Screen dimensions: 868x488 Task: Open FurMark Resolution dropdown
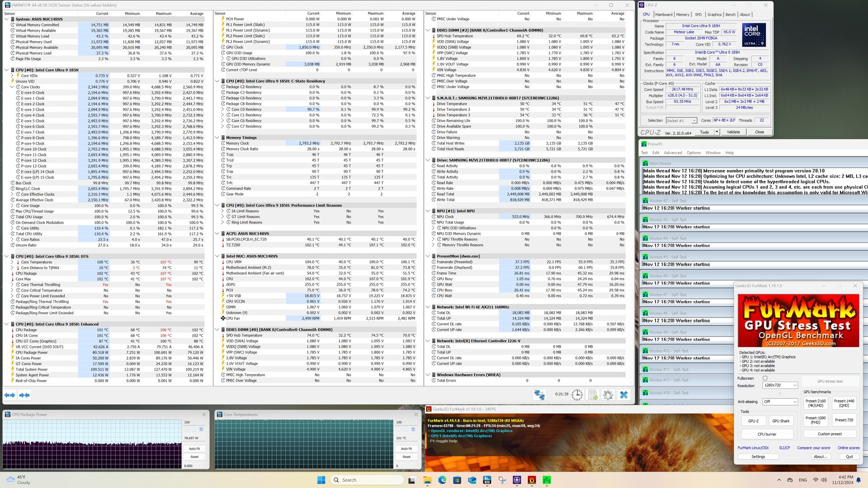(780, 385)
